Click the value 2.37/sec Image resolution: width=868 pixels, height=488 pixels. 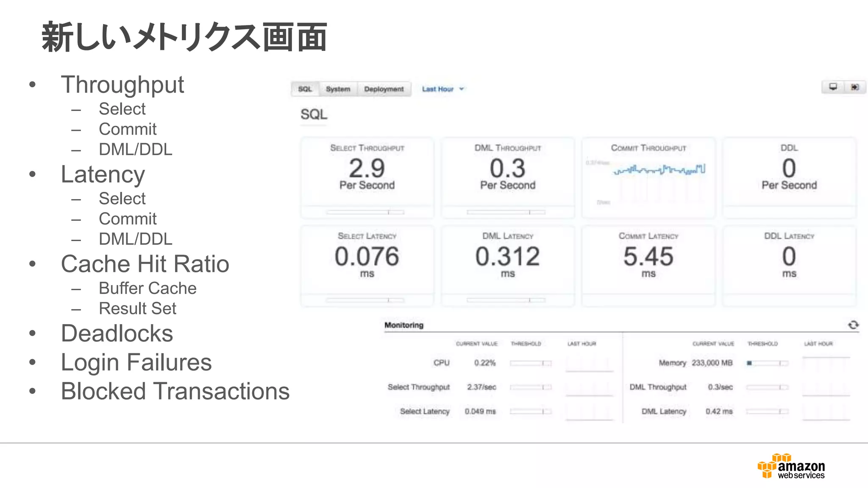[x=481, y=387]
